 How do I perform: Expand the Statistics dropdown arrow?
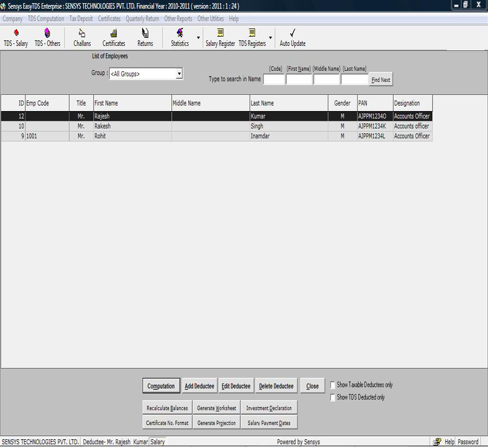tap(198, 38)
